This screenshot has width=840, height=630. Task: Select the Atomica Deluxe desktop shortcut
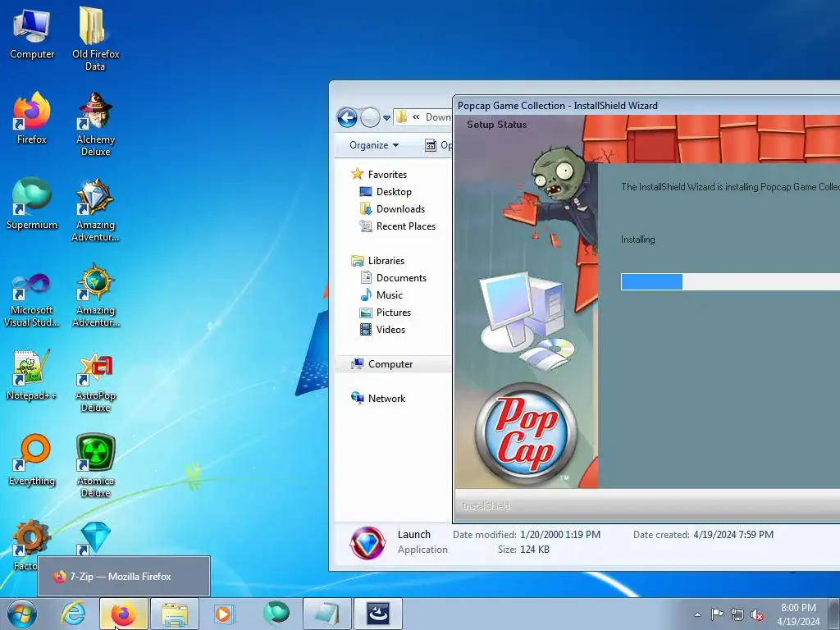coord(95,465)
